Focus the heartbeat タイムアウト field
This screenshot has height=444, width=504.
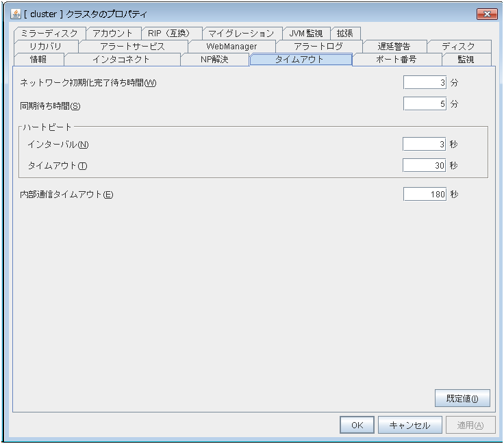pos(425,165)
